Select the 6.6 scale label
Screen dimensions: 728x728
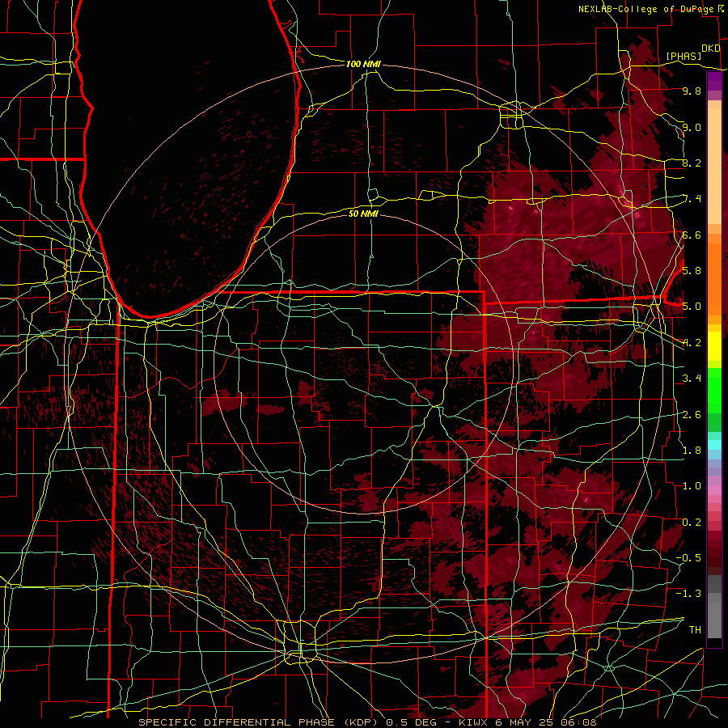point(692,235)
